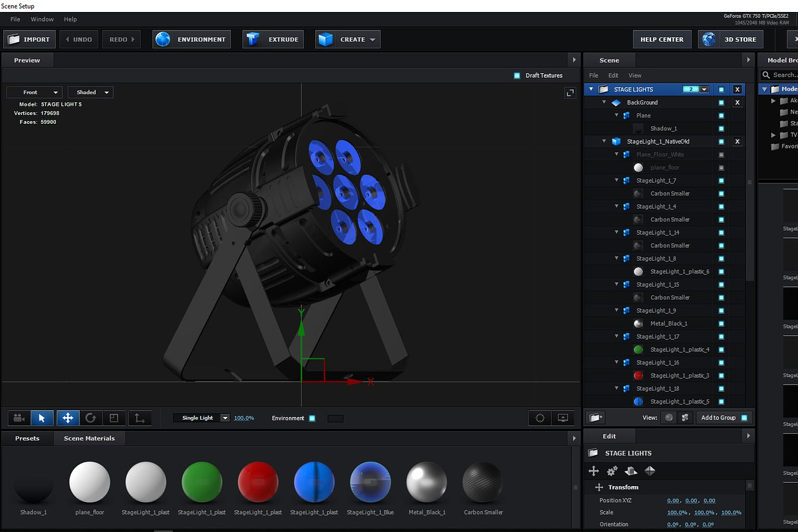Open the Window menu

43,19
